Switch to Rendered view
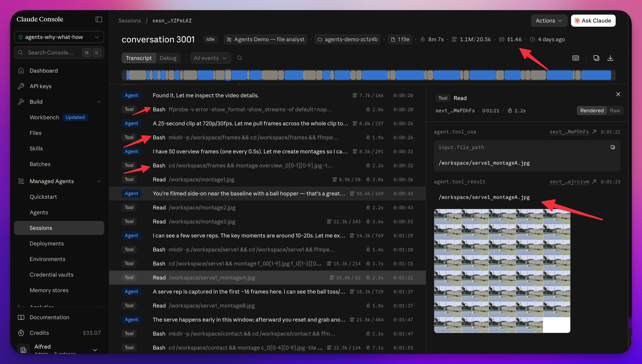Screen dimensions: 642x364 592,111
